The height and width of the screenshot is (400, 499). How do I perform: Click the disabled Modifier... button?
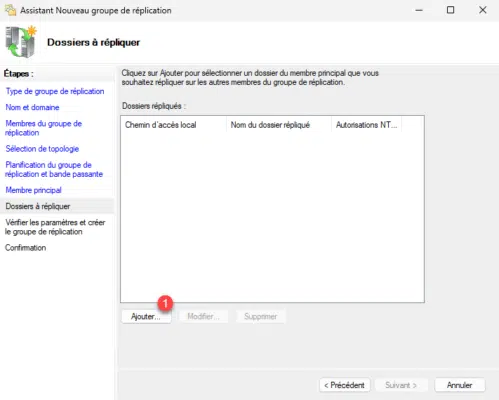coord(203,316)
